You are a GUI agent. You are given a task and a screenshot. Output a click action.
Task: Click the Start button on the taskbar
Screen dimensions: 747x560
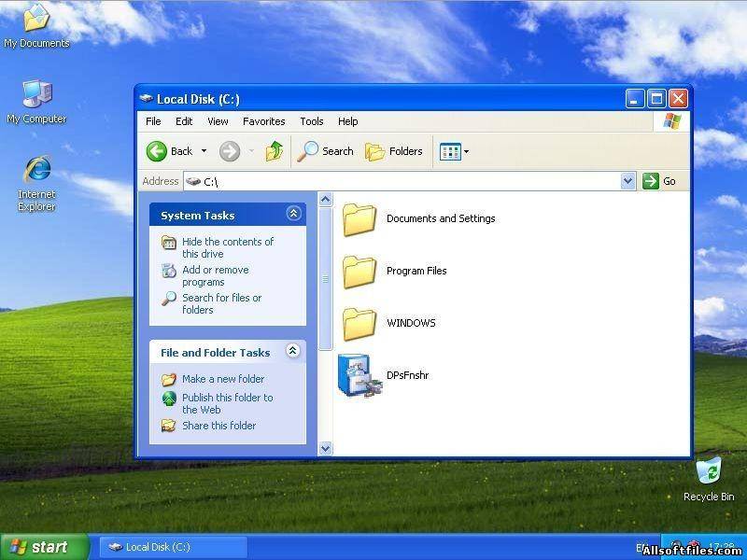click(44, 547)
